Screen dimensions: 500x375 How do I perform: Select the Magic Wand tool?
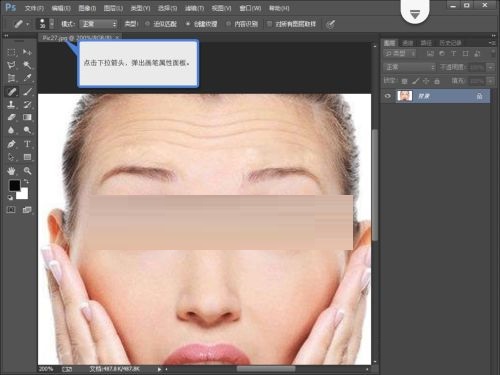[27, 65]
